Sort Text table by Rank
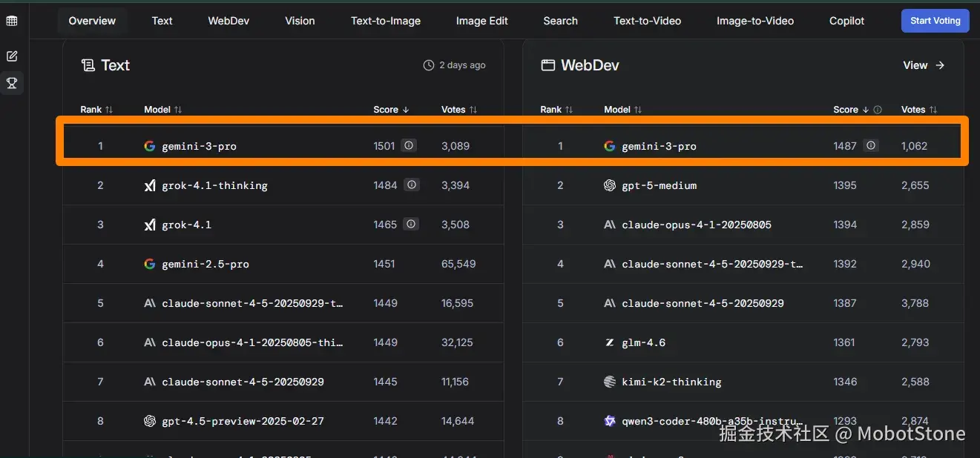Screen dimensions: 980x458 pyautogui.click(x=96, y=110)
